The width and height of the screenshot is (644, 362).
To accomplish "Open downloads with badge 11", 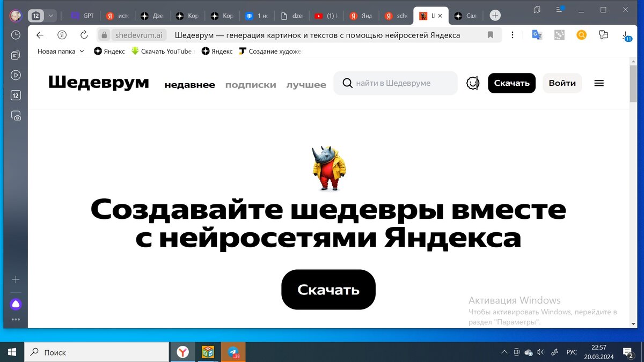I will (x=626, y=36).
